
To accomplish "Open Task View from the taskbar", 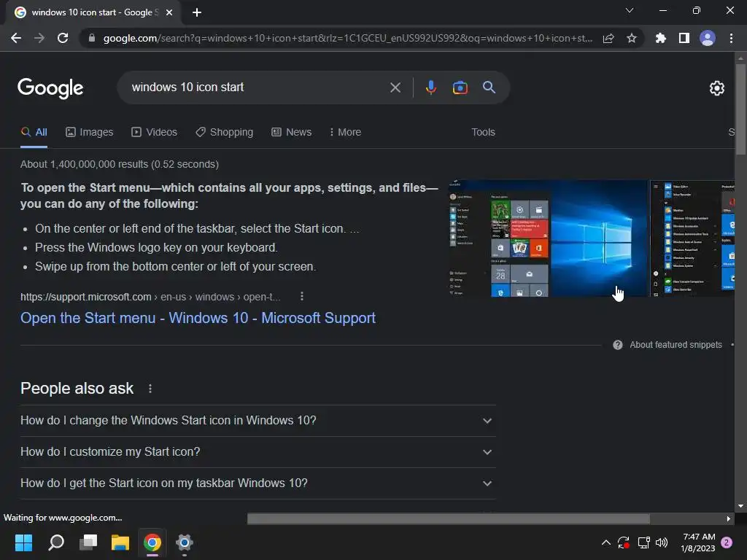I will click(x=88, y=542).
